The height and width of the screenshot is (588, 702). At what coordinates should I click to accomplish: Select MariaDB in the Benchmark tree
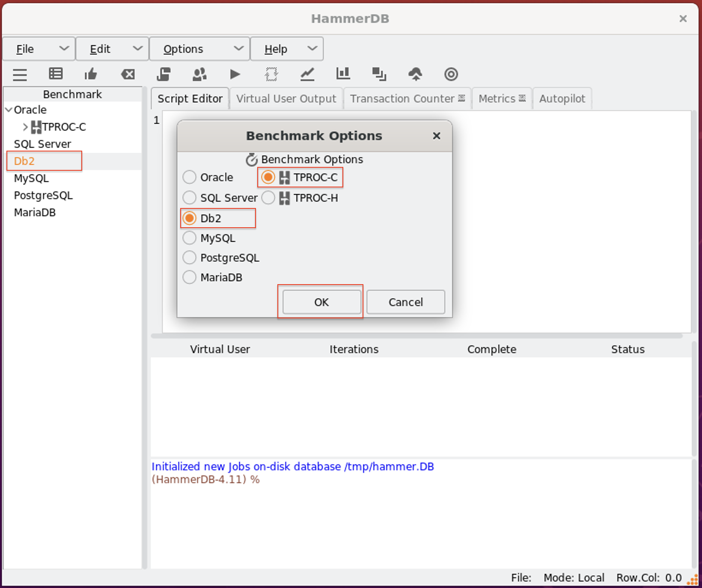tap(35, 213)
